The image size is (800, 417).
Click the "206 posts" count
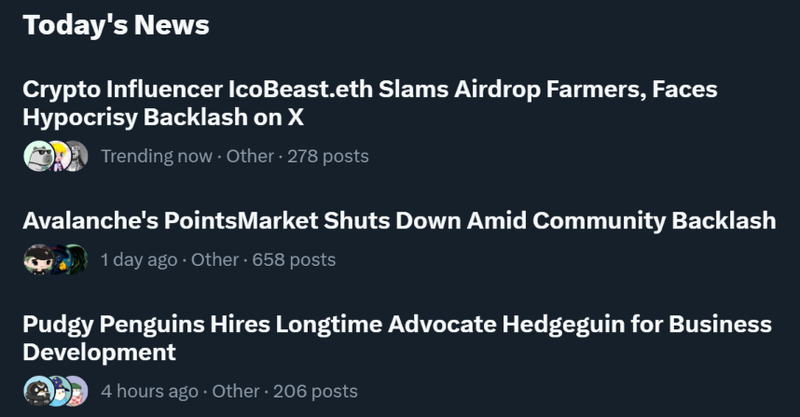pos(316,391)
